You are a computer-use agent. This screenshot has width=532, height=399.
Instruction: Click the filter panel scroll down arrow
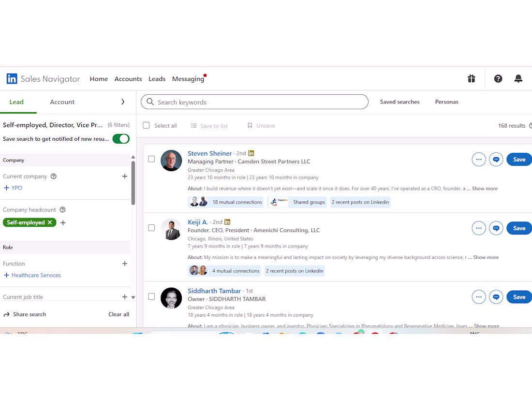pos(133,297)
